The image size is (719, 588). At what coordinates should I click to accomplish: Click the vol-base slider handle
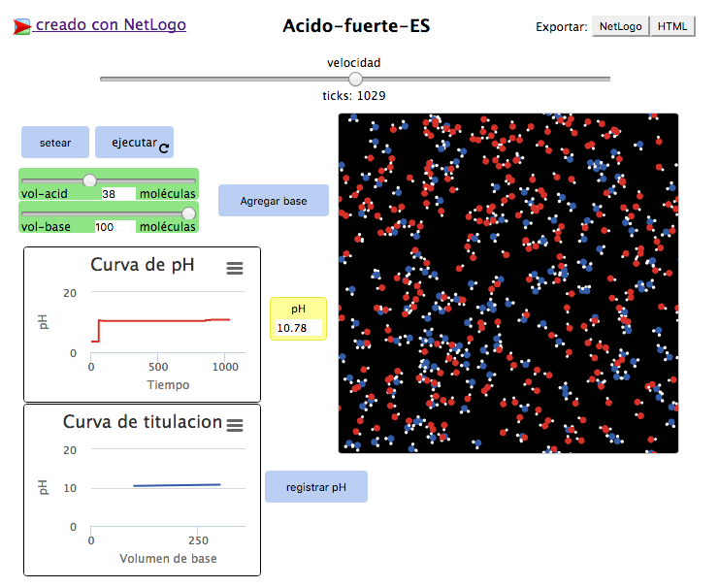[188, 213]
